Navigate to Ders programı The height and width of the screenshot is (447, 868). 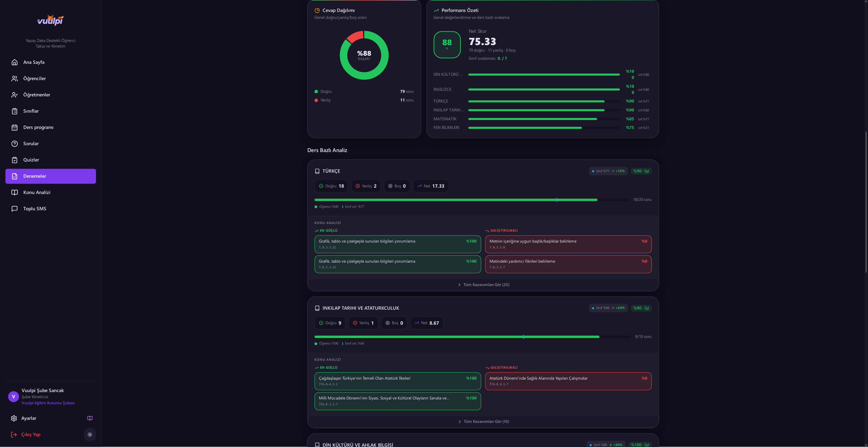pos(51,127)
